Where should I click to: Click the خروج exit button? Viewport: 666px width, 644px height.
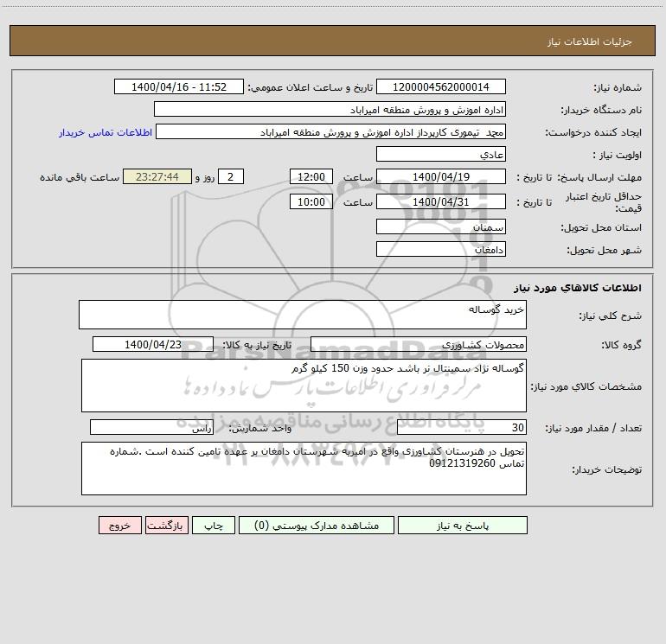(x=119, y=525)
